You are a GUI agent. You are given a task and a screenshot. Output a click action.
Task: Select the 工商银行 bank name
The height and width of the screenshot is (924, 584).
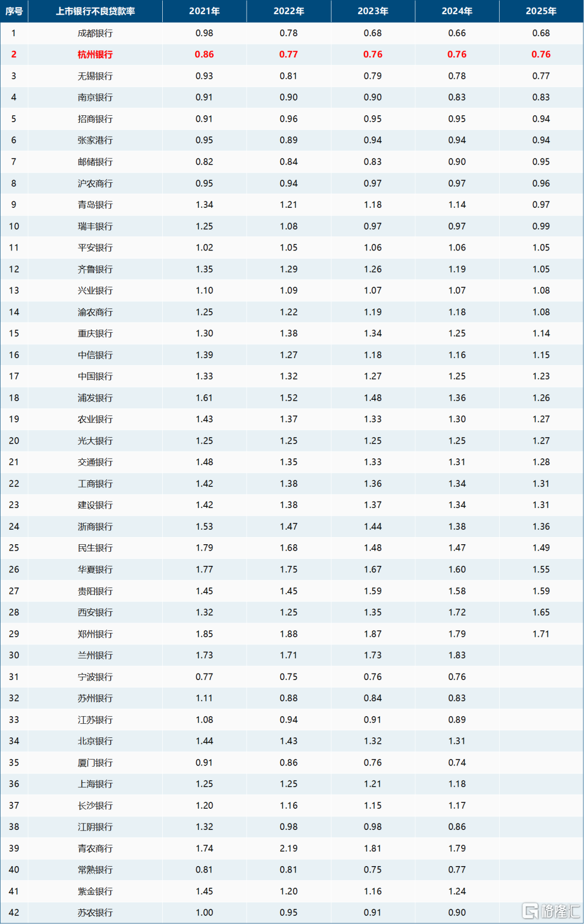coord(95,484)
